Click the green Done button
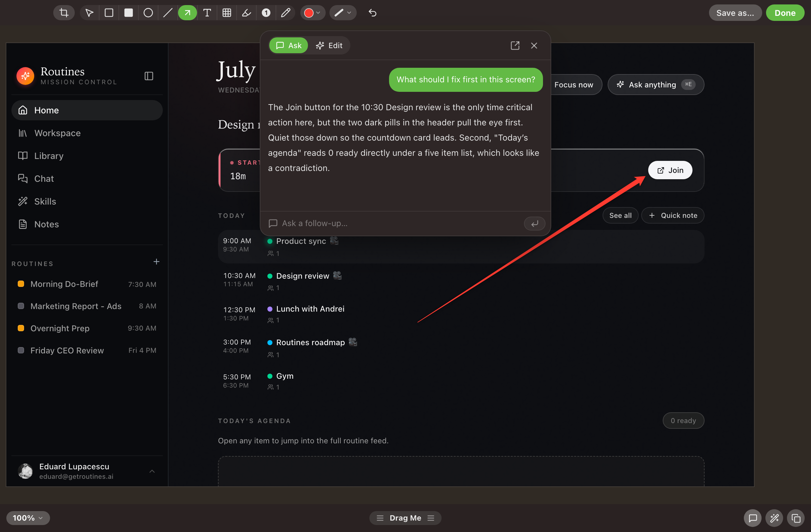 coord(785,13)
